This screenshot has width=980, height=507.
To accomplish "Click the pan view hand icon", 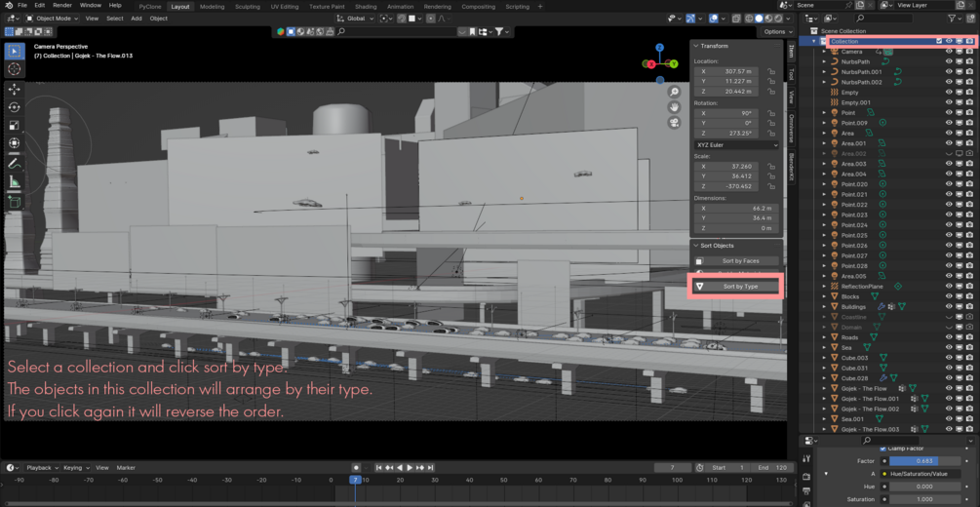I will [x=675, y=107].
